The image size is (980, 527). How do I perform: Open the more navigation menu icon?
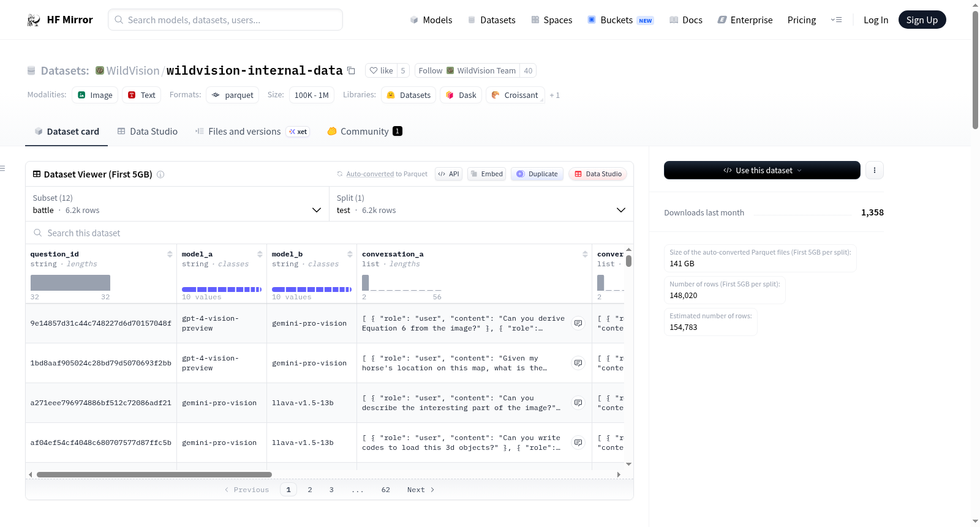pos(836,20)
